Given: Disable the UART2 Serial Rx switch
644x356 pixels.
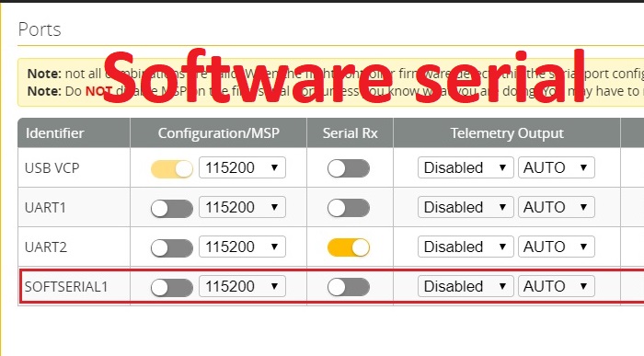Looking at the screenshot, I should [x=349, y=247].
